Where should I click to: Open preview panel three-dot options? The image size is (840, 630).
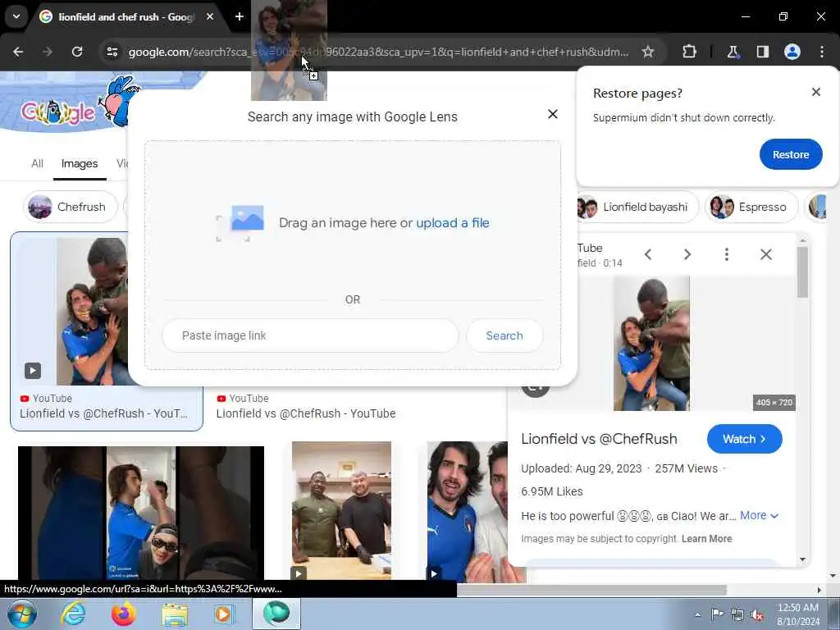click(x=727, y=254)
